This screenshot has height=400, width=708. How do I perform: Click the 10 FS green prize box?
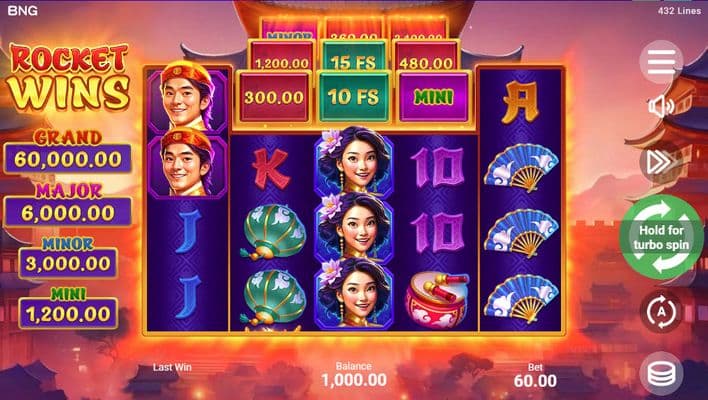pyautogui.click(x=354, y=97)
